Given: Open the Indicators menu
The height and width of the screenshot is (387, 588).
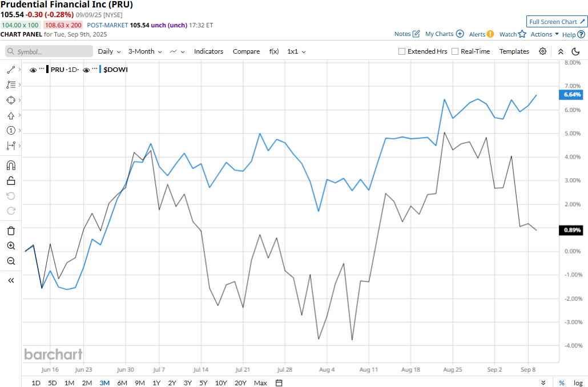Looking at the screenshot, I should tap(208, 51).
